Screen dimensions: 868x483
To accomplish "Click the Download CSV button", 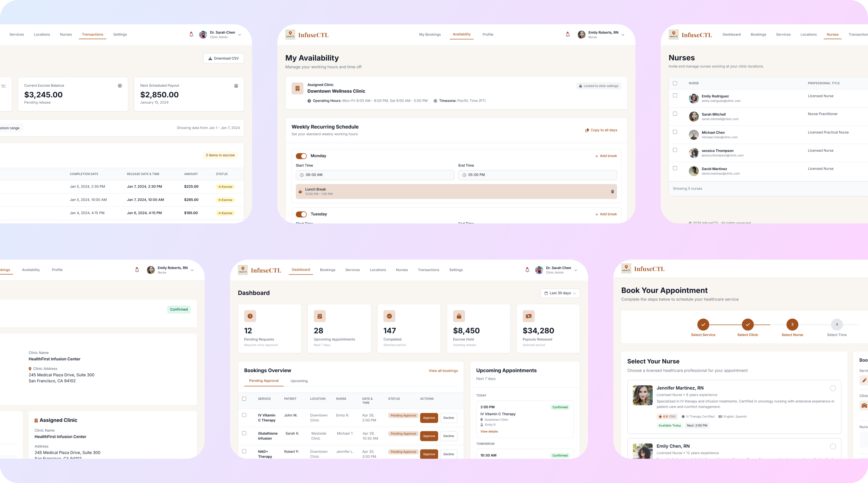I will click(x=224, y=58).
